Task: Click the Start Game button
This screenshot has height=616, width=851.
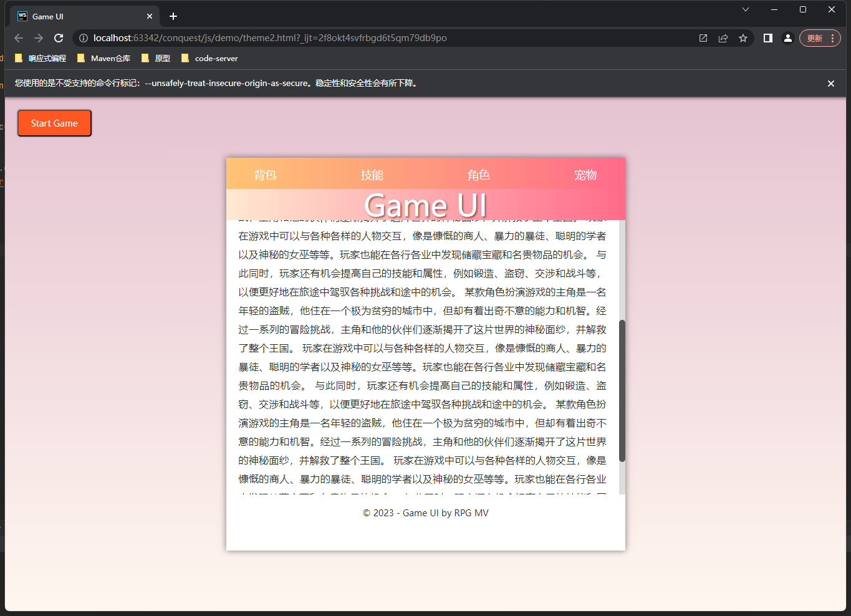Action: tap(54, 123)
